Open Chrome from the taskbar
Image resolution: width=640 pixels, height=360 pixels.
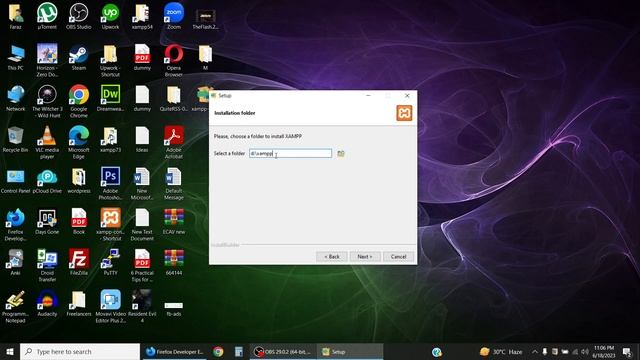(218, 351)
